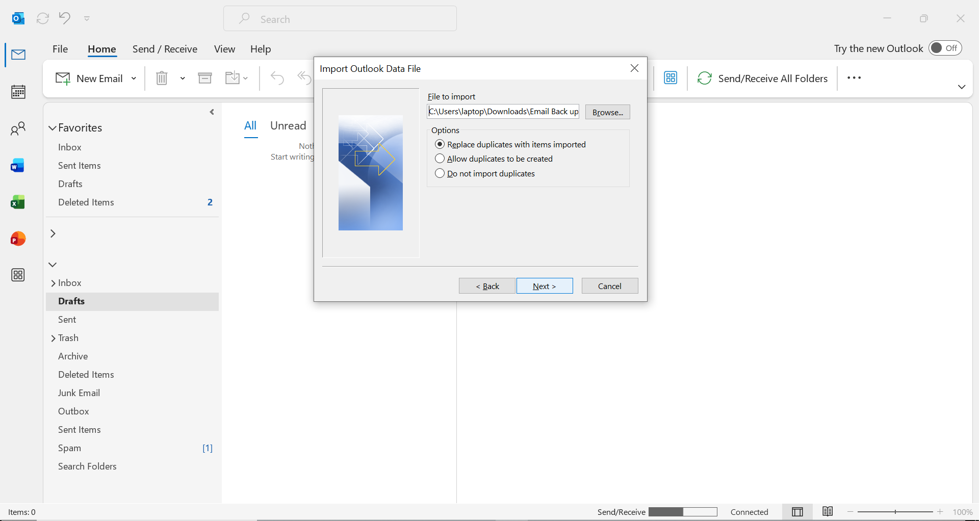Open Customize Quick Access Toolbar arrow

87,18
